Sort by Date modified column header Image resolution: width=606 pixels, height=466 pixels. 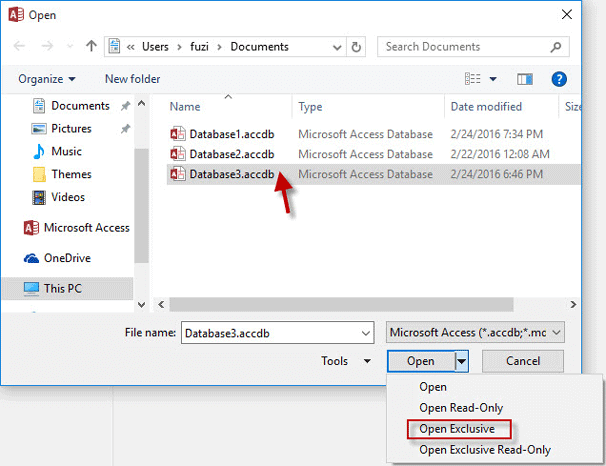(x=486, y=107)
